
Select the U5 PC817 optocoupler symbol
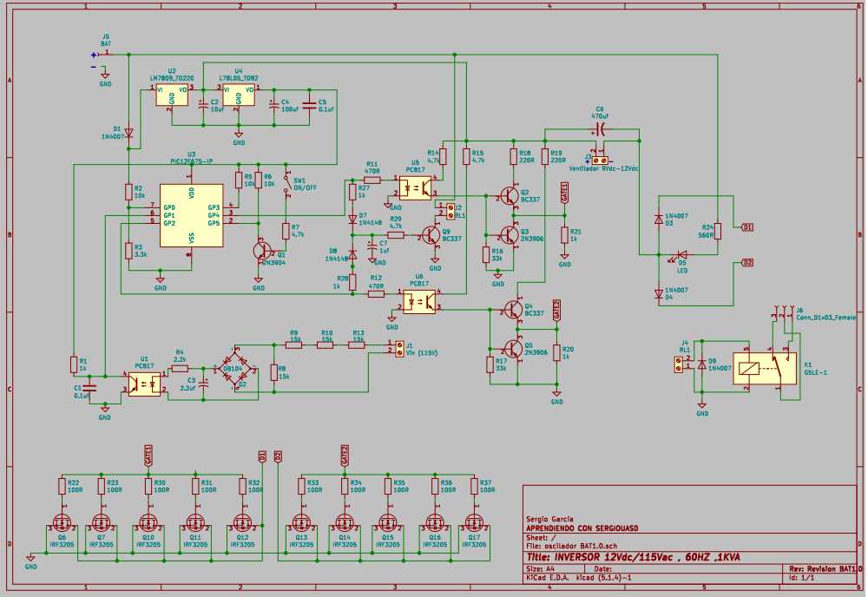[x=415, y=187]
